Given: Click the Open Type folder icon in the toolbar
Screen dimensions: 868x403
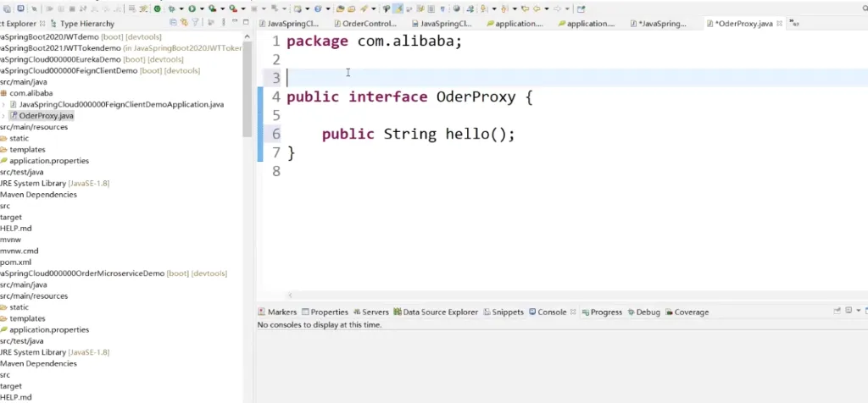Looking at the screenshot, I should 340,8.
